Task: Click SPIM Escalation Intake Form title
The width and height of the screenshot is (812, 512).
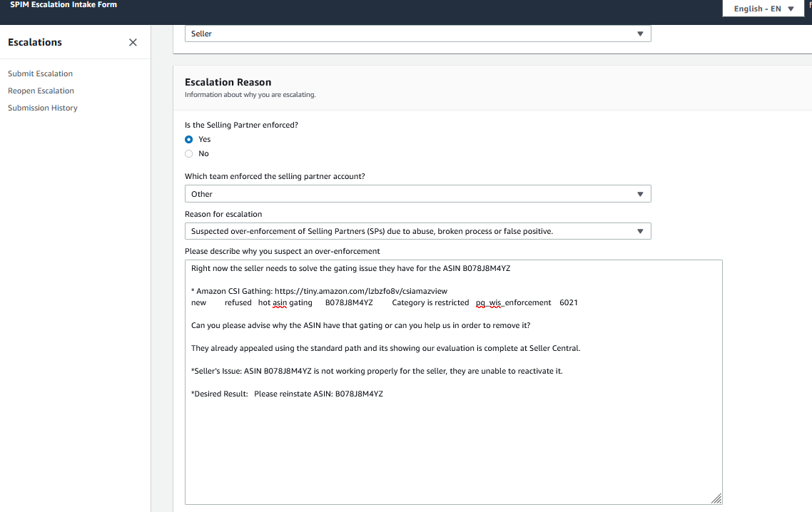Action: 64,5
